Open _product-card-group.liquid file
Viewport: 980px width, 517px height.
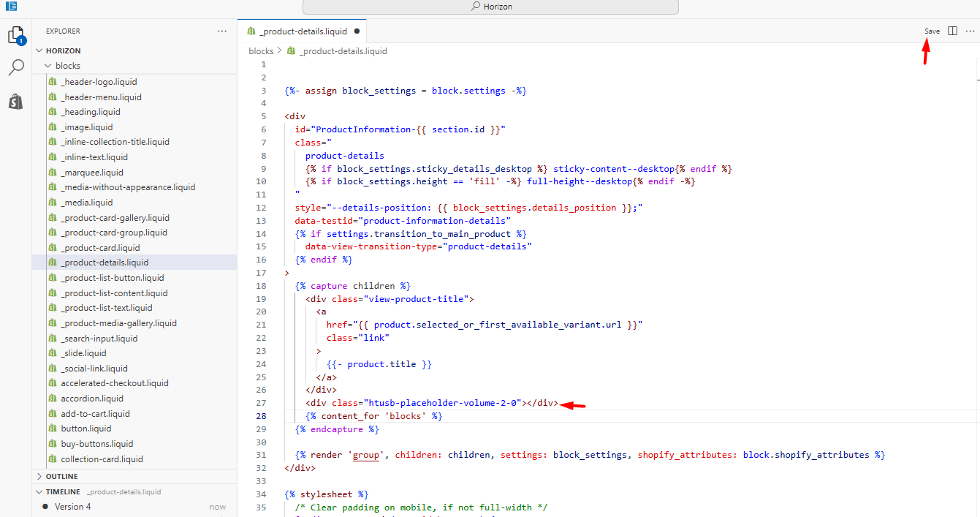[114, 233]
